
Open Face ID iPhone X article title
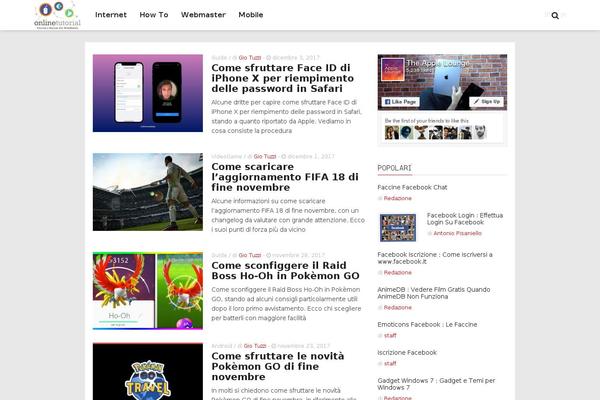(282, 78)
